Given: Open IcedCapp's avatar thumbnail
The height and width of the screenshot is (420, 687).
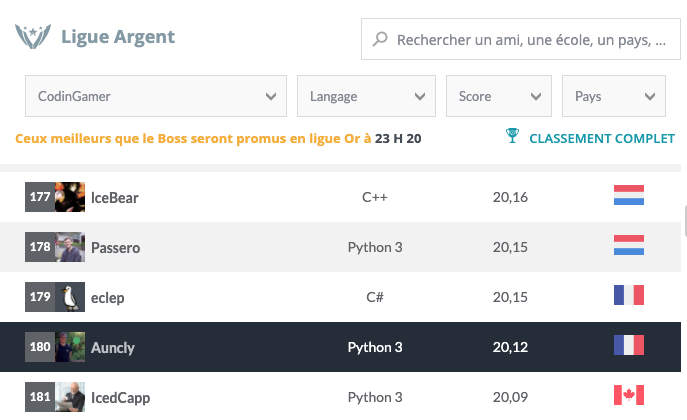Looking at the screenshot, I should [x=70, y=397].
